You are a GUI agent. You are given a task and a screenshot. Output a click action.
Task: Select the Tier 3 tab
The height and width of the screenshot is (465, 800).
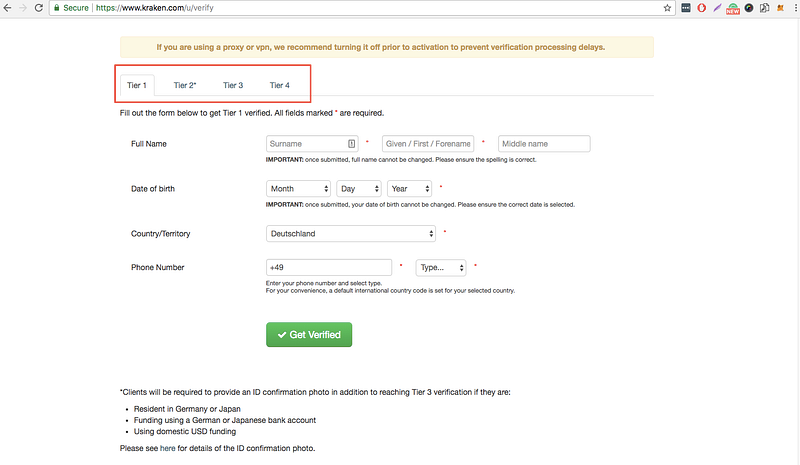233,85
